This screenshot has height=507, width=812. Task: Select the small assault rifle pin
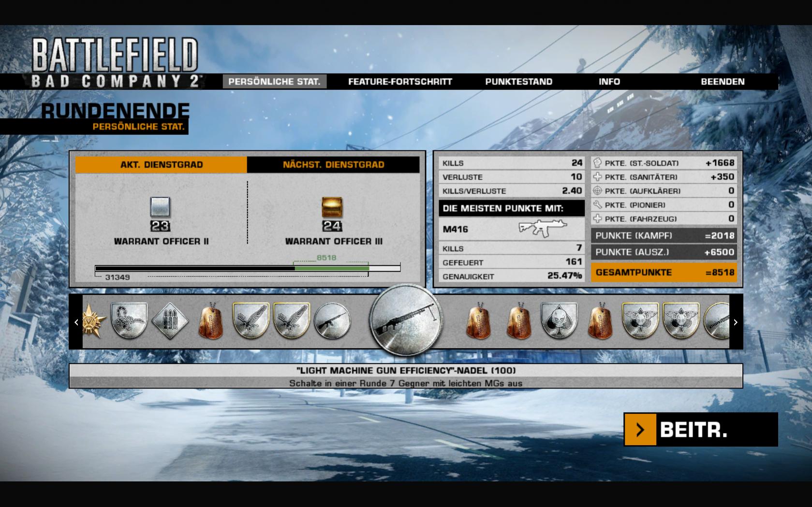(332, 321)
